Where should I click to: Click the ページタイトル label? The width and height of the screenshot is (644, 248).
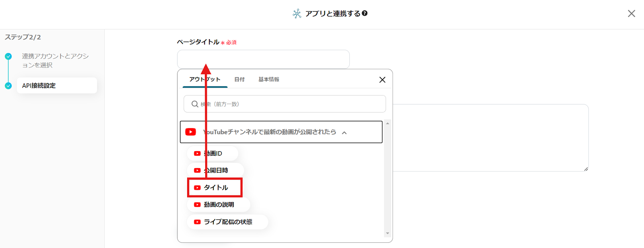pos(198,42)
